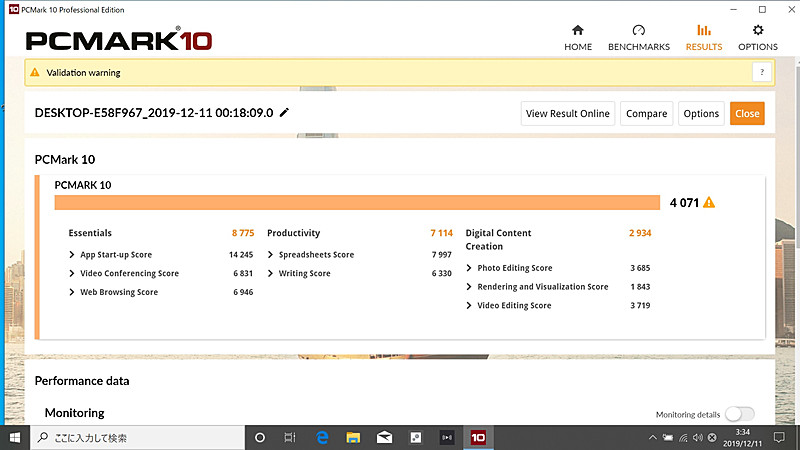Open Cortana circle icon in taskbar
This screenshot has height=450, width=800.
(260, 437)
